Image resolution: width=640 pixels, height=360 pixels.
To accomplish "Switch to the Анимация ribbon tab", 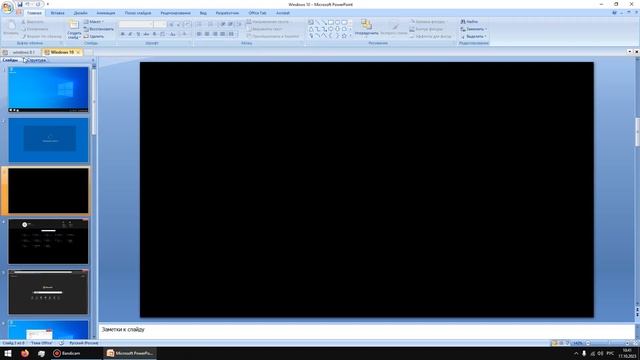I will pos(106,13).
